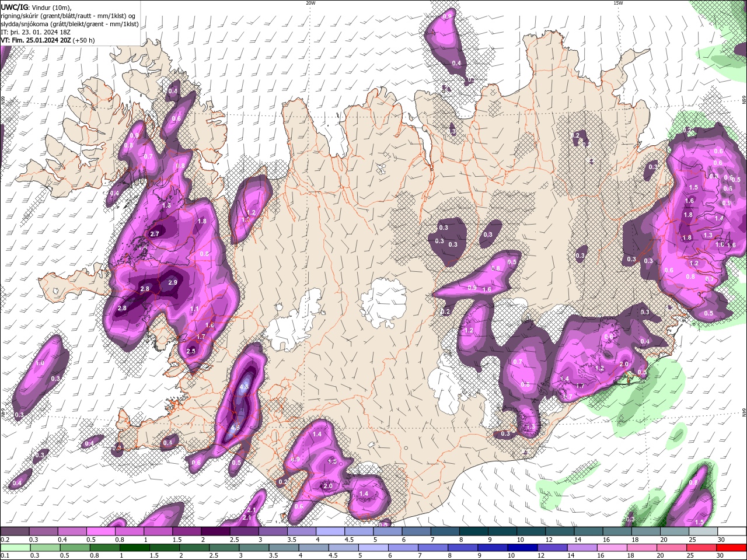Select the 12–14 purple-blue lower rain scale swatch
This screenshot has width=747, height=560.
(x=552, y=548)
